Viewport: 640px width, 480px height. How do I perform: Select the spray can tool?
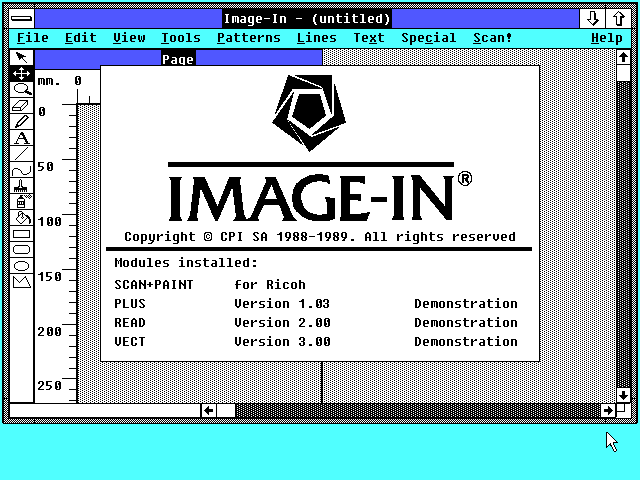pyautogui.click(x=22, y=202)
